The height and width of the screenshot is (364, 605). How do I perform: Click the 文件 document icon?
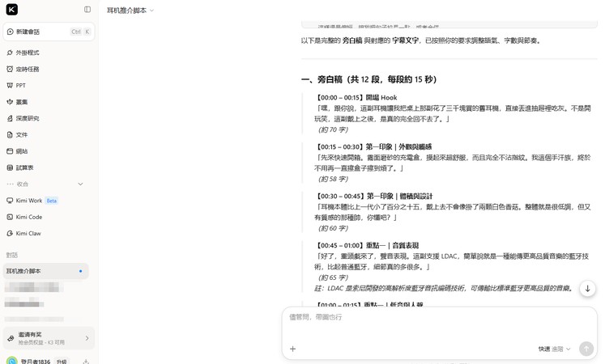[x=10, y=135]
